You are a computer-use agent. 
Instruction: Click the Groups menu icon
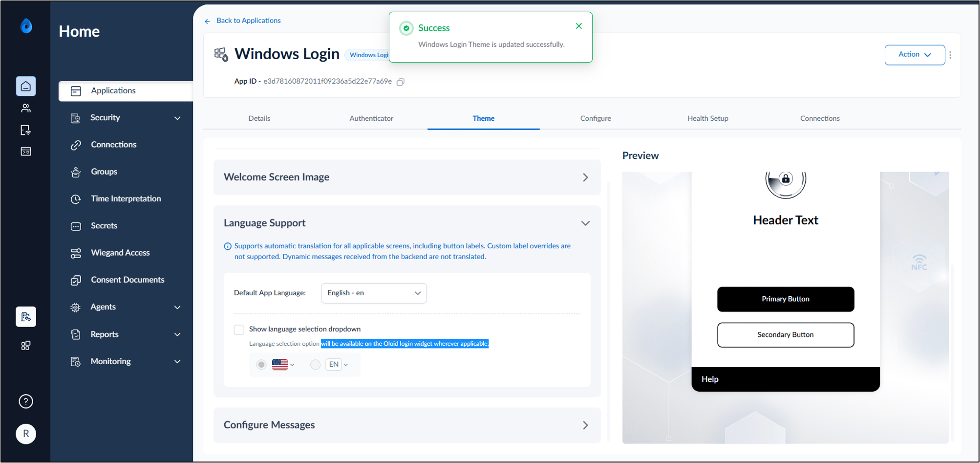(76, 172)
